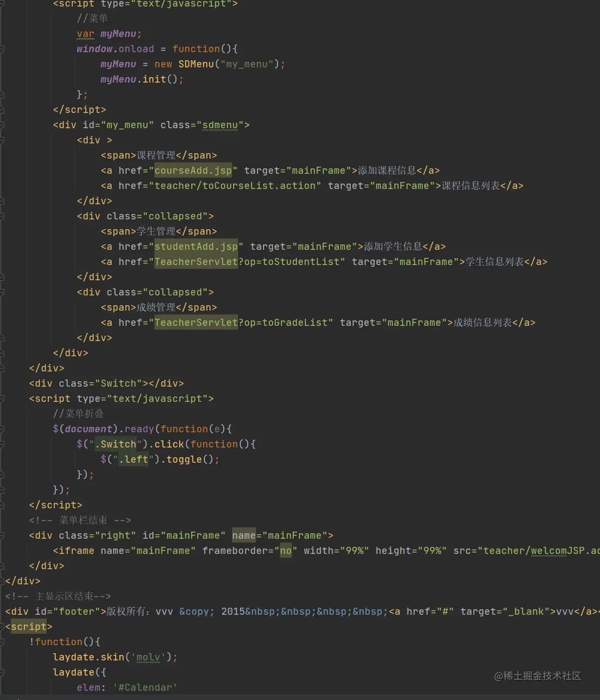Click the highlighted opening <script> tag near the bottom
The image size is (600, 700).
(29, 627)
